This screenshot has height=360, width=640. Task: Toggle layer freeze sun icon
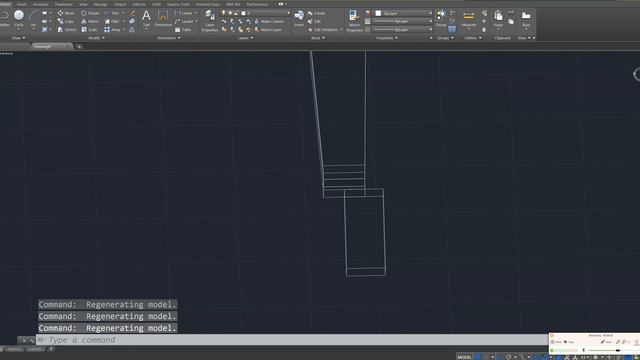[x=230, y=13]
